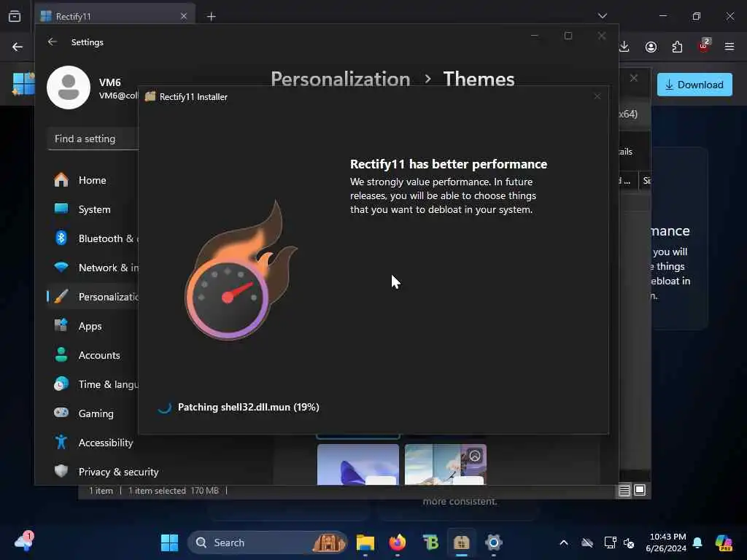Select Time & language settings
The height and width of the screenshot is (560, 747).
(x=93, y=384)
